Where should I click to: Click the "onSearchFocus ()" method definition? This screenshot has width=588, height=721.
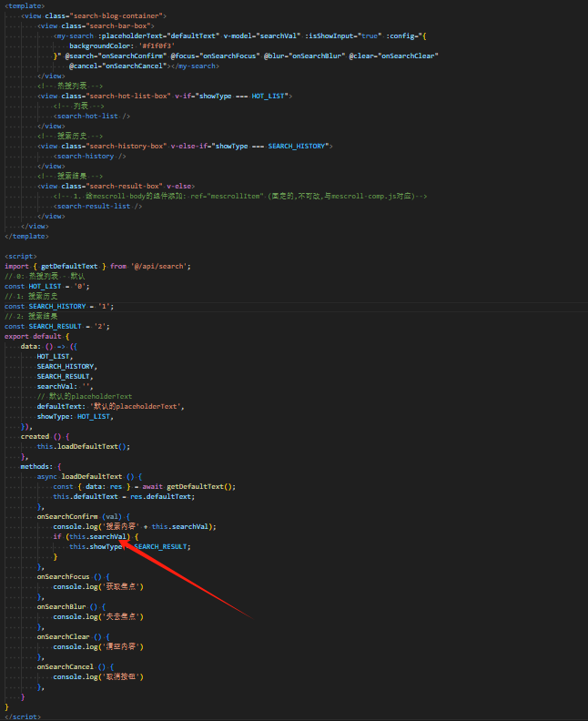(69, 577)
